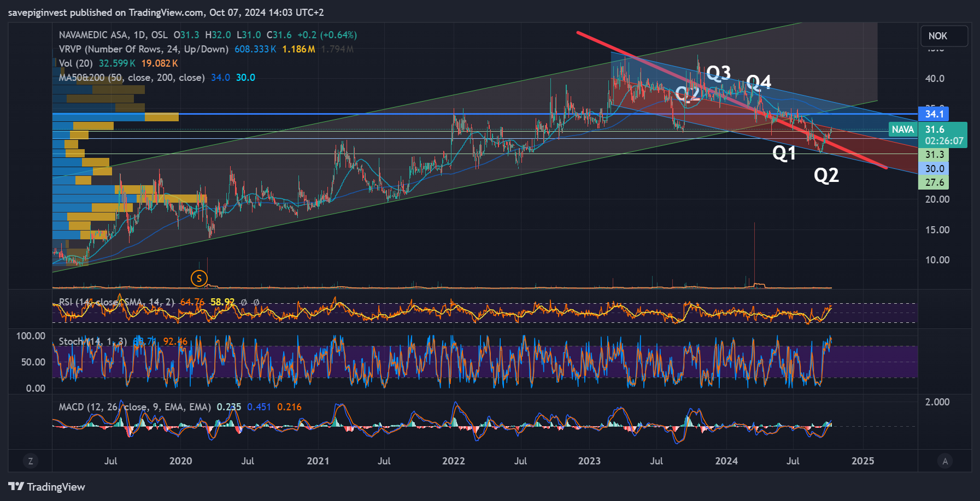
Task: Click the 0.451 MACD value
Action: tap(259, 407)
